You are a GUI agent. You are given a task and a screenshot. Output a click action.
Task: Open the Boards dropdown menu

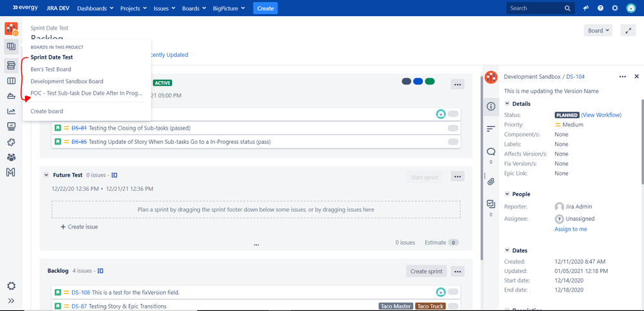click(194, 8)
